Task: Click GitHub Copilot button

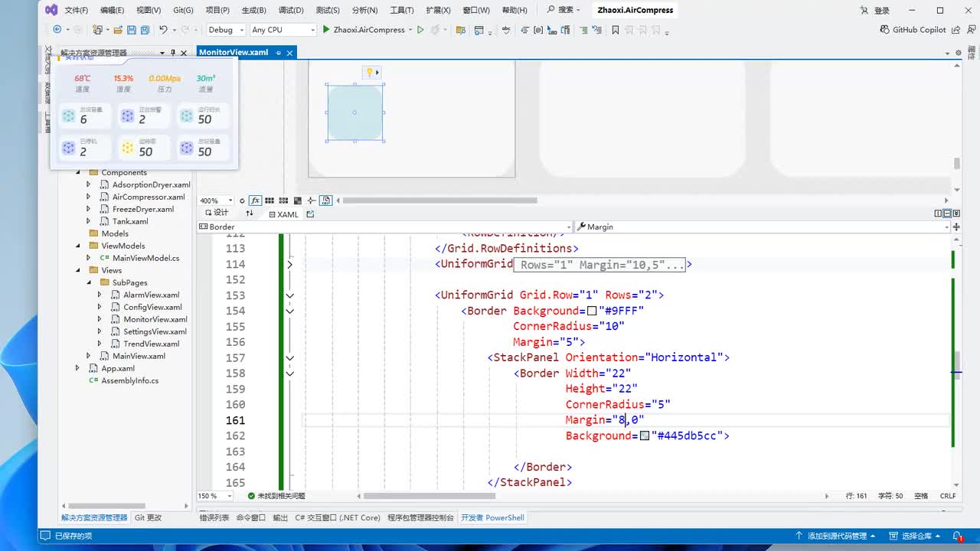Action: [913, 30]
